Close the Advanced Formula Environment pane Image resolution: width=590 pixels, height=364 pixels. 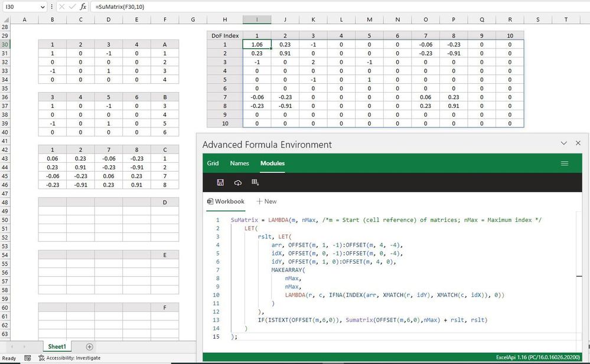(x=578, y=143)
